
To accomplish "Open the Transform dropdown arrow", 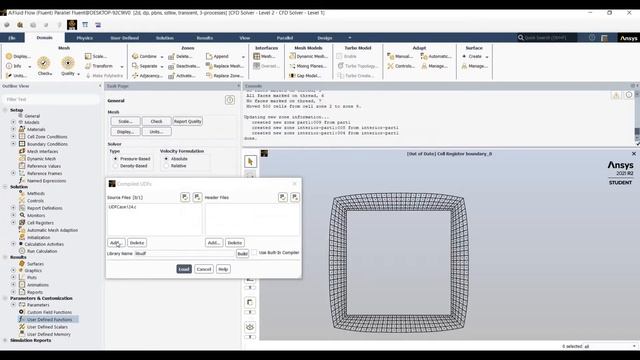I will (122, 67).
